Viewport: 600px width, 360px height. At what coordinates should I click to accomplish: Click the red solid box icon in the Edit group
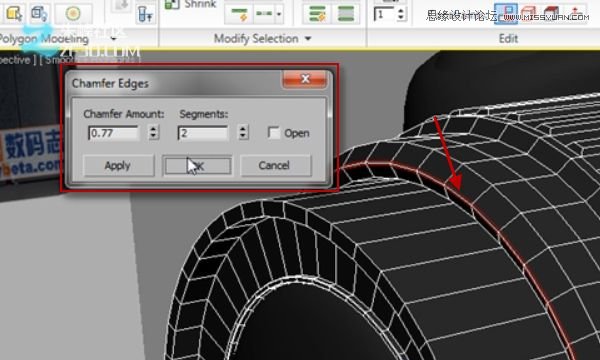[551, 14]
